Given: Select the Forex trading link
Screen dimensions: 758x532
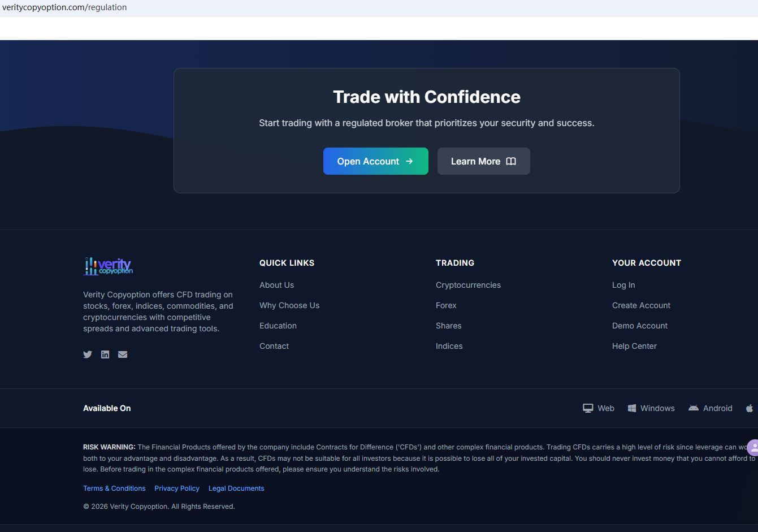Looking at the screenshot, I should tap(446, 305).
